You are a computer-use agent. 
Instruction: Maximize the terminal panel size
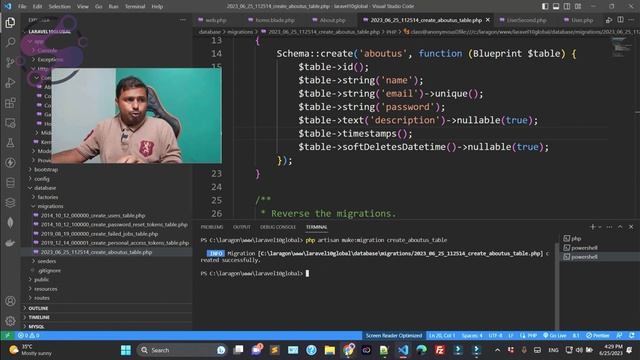620,227
